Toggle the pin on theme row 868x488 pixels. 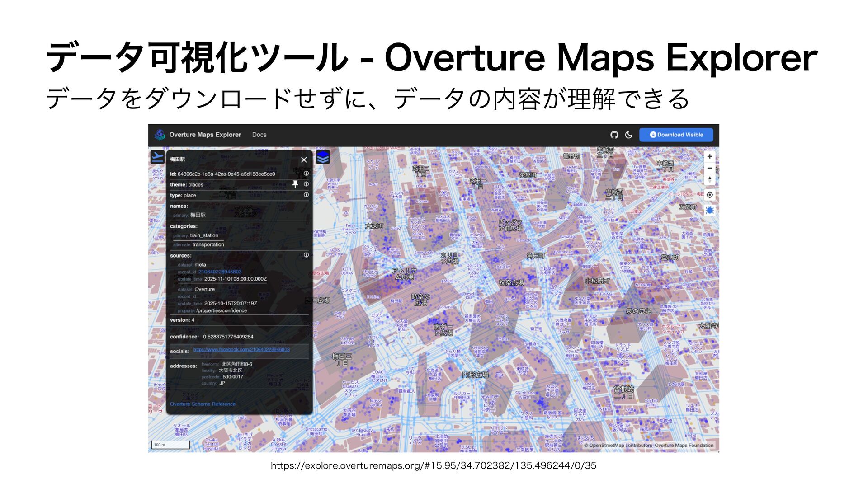pyautogui.click(x=295, y=184)
